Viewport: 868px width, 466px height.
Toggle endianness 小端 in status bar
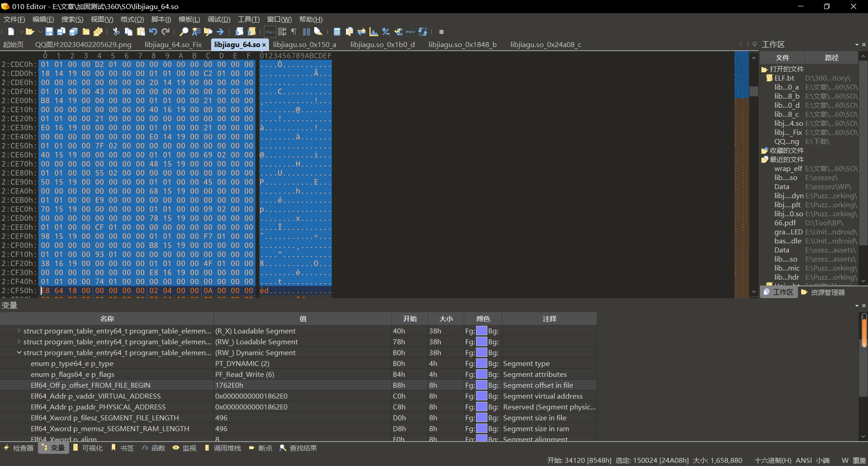(x=823, y=461)
